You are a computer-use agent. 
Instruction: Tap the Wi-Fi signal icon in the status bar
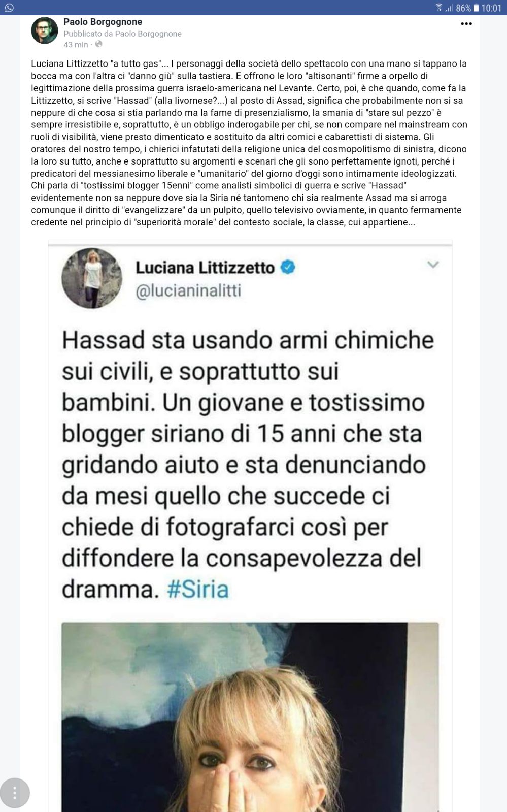click(x=439, y=7)
